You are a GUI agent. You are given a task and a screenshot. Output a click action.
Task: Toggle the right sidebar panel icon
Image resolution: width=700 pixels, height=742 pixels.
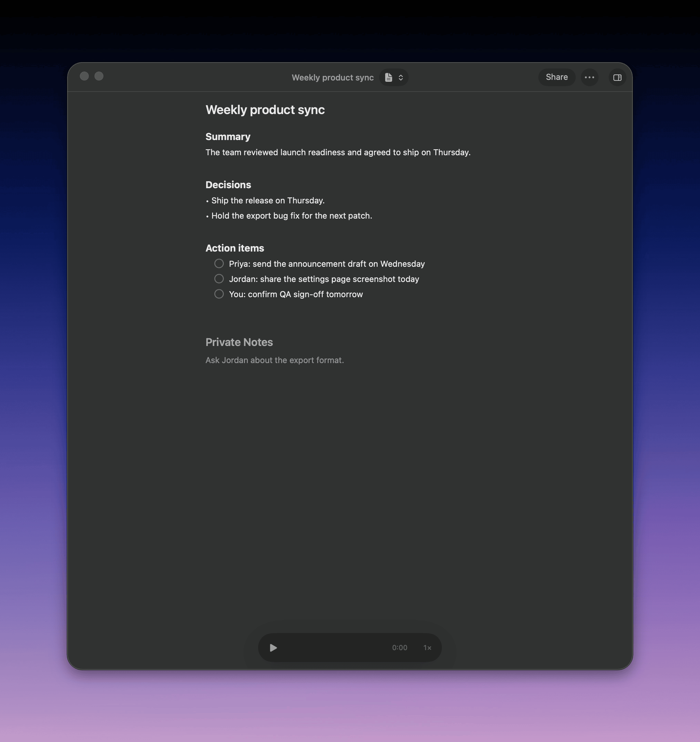click(618, 77)
